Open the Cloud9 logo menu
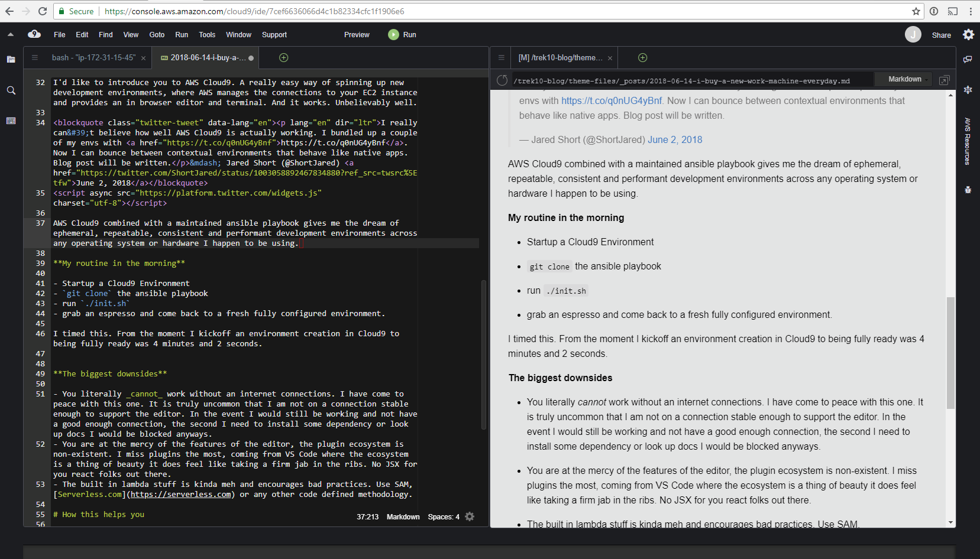The height and width of the screenshot is (559, 980). pos(34,34)
